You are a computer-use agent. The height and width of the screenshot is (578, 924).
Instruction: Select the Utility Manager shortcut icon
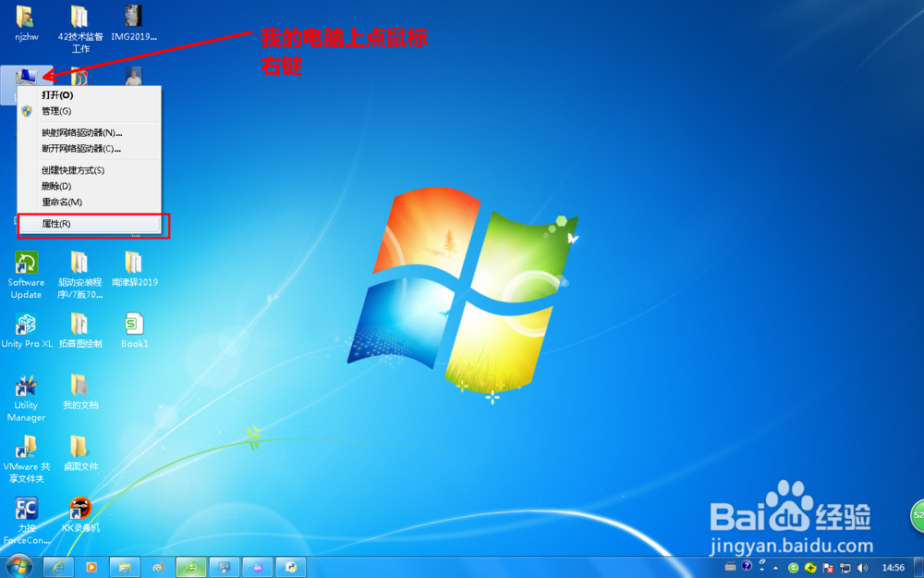(27, 398)
